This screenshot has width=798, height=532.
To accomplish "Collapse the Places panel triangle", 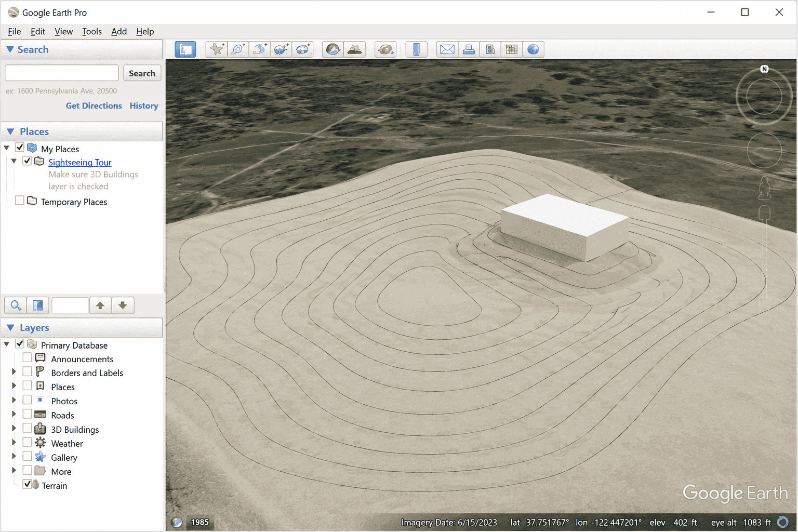I will pyautogui.click(x=10, y=131).
